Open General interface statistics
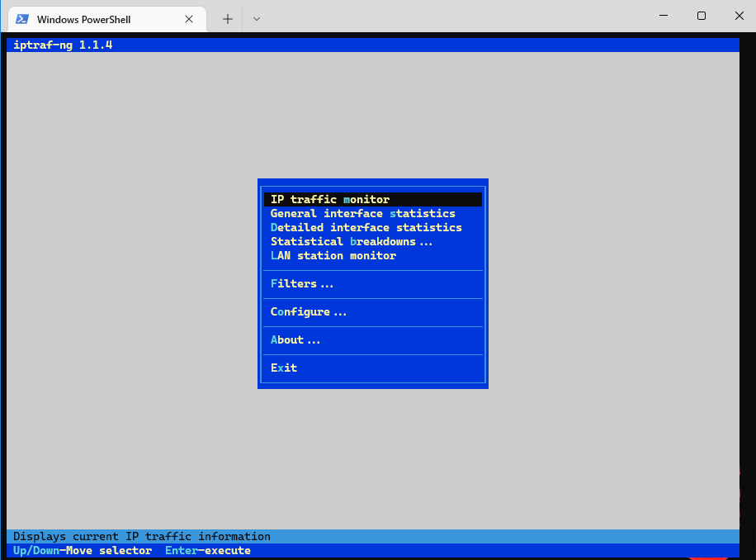Viewport: 756px width, 560px height. pyautogui.click(x=362, y=213)
